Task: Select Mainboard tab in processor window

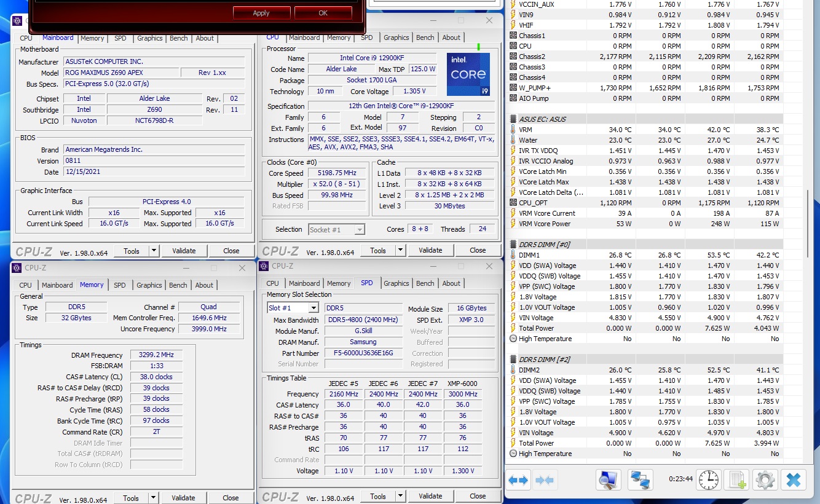Action: pos(304,37)
